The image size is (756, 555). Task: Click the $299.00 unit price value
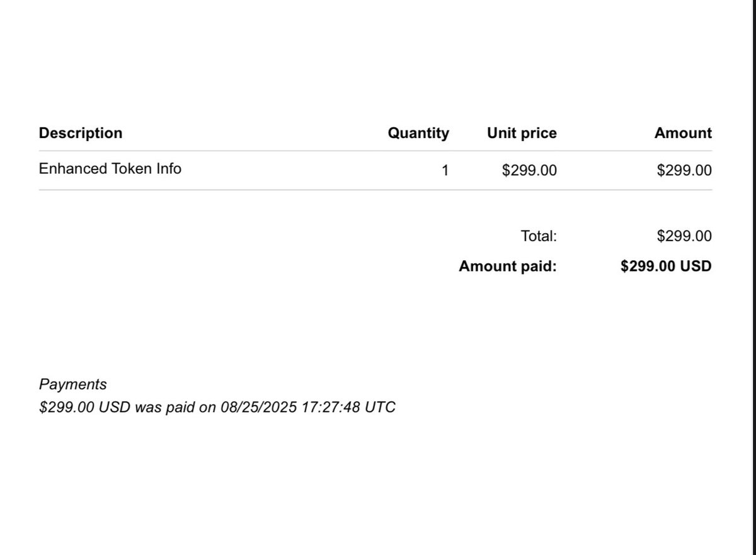pos(529,170)
